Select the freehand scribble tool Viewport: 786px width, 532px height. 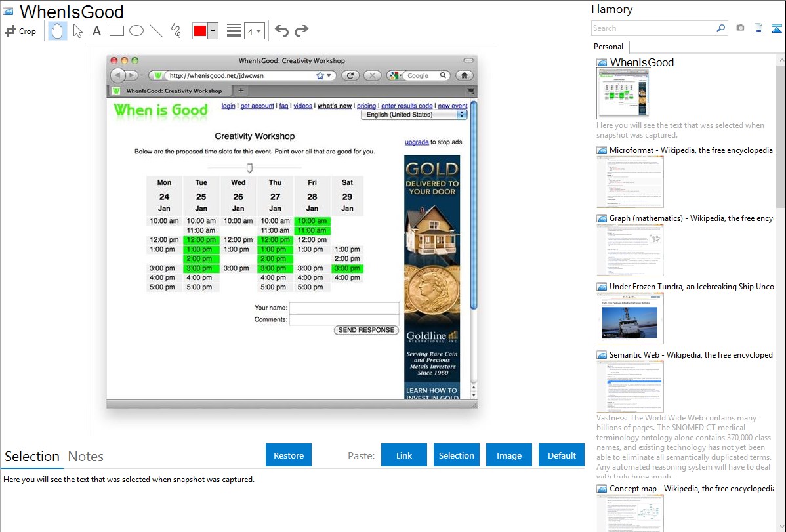point(176,31)
